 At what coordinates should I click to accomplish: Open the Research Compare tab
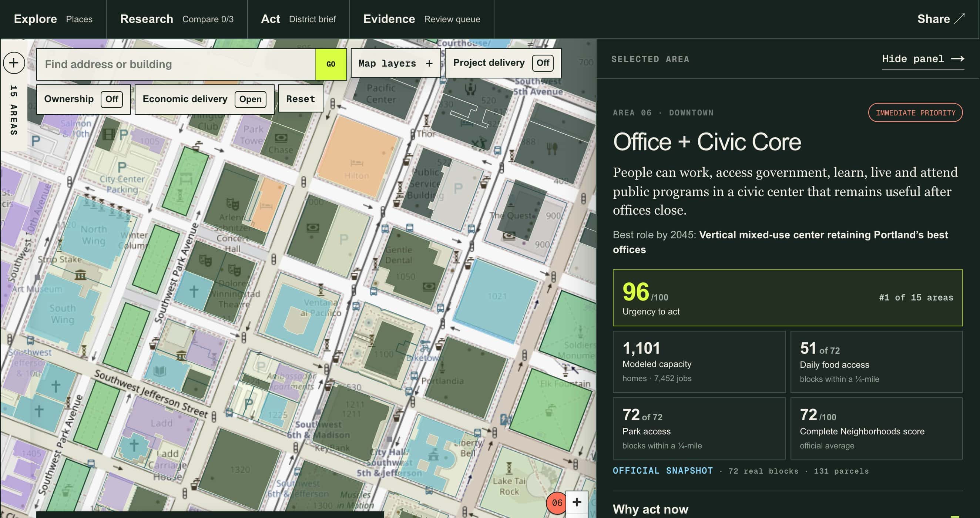177,19
